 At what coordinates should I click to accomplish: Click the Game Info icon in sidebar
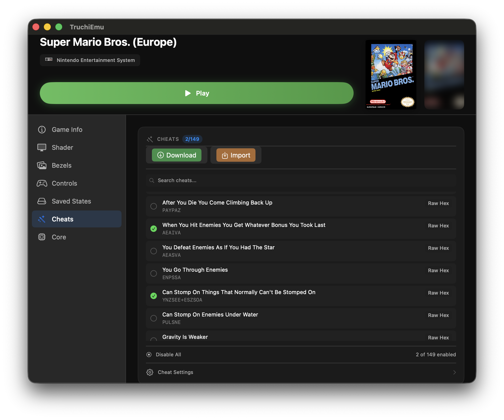click(42, 130)
